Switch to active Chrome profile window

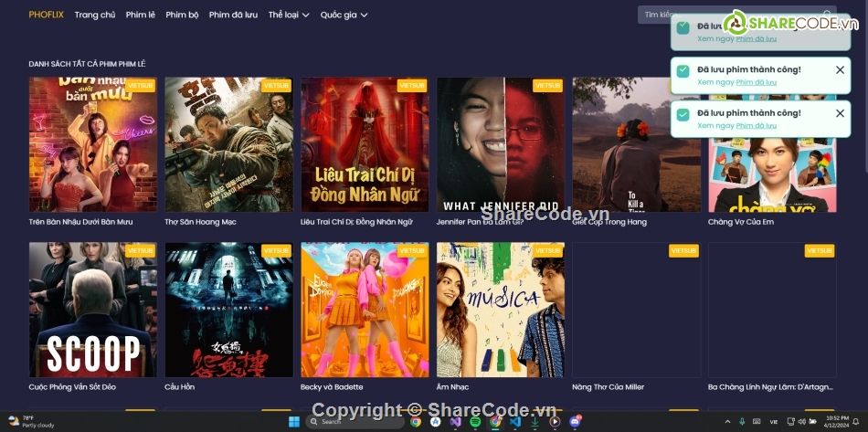[495, 421]
